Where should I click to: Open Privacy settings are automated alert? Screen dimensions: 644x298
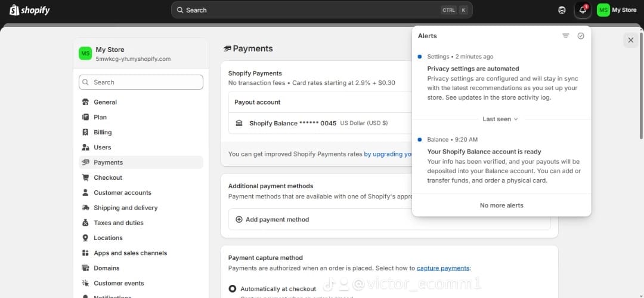point(501,79)
